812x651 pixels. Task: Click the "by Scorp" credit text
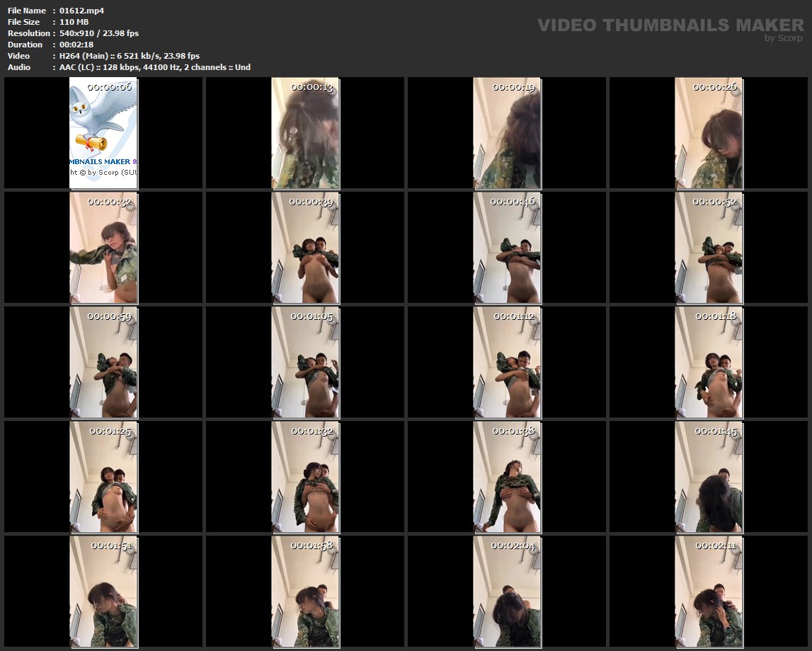tap(783, 38)
